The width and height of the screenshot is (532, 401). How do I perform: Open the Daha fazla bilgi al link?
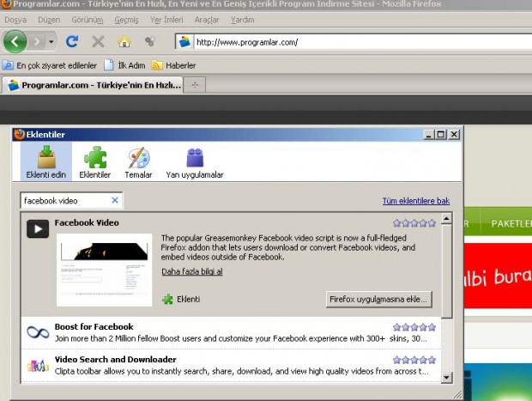click(192, 271)
